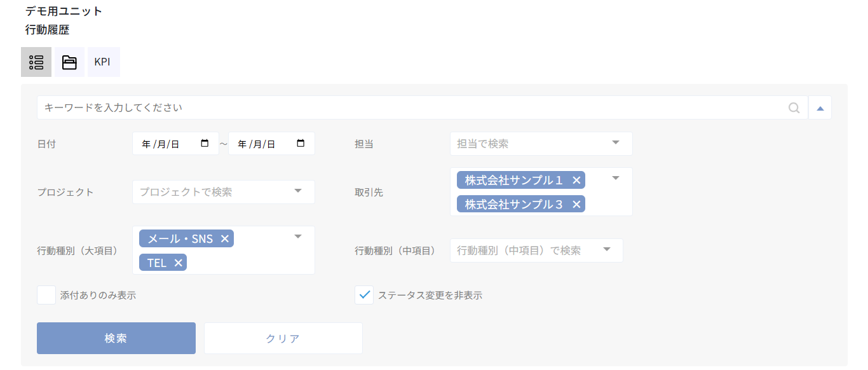The height and width of the screenshot is (370, 868).
Task: Remove the 株式会社サンプル３ tag
Action: click(576, 204)
